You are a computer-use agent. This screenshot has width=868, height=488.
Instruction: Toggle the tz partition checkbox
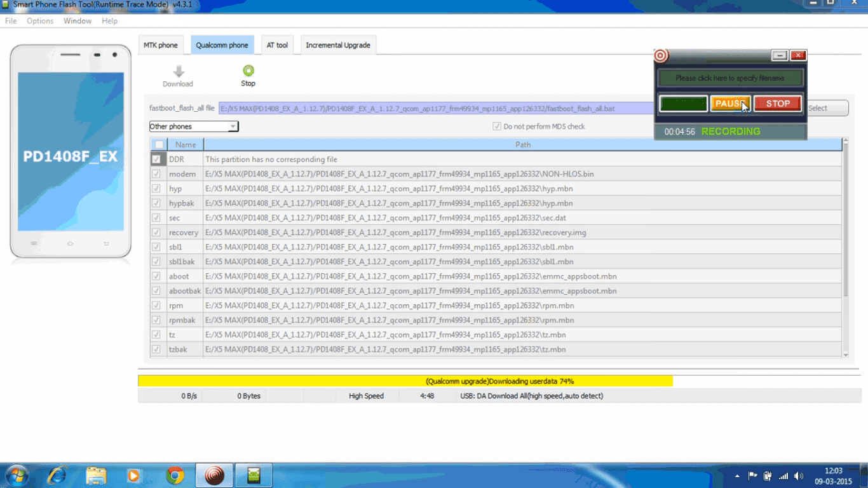[x=156, y=335]
